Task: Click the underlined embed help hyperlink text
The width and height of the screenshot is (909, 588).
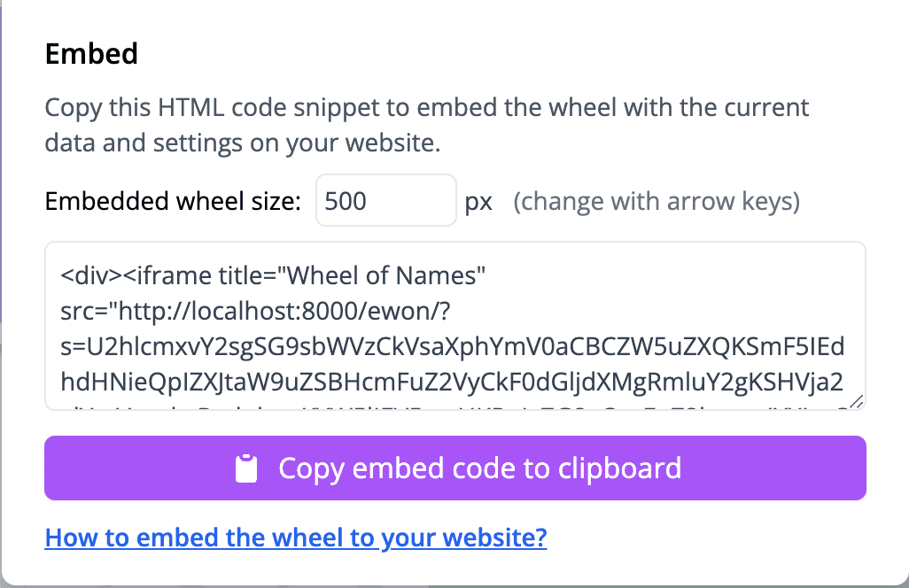Action: (x=295, y=538)
